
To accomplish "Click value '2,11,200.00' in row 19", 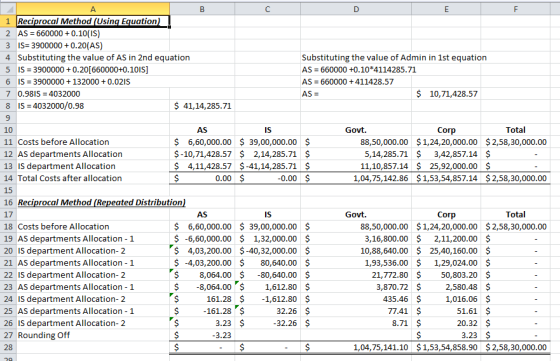I will [x=455, y=239].
